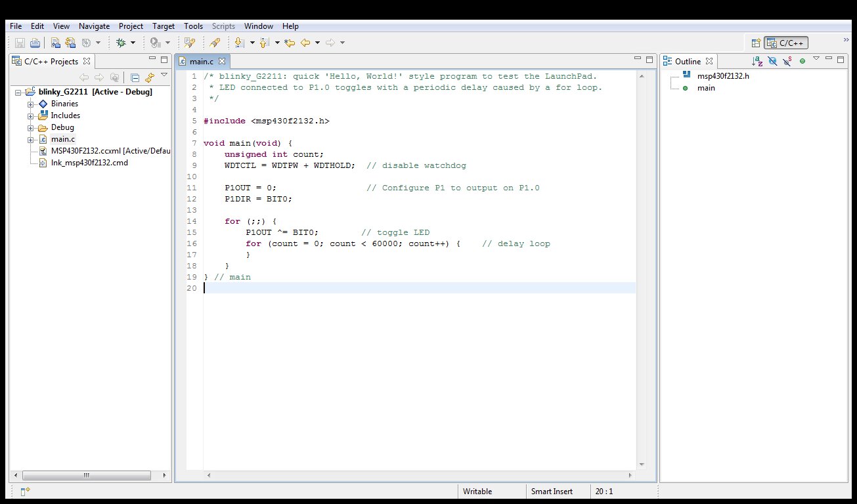Toggle Hide Static Members in the Outline view
Screen dimensions: 857x504
click(787, 60)
